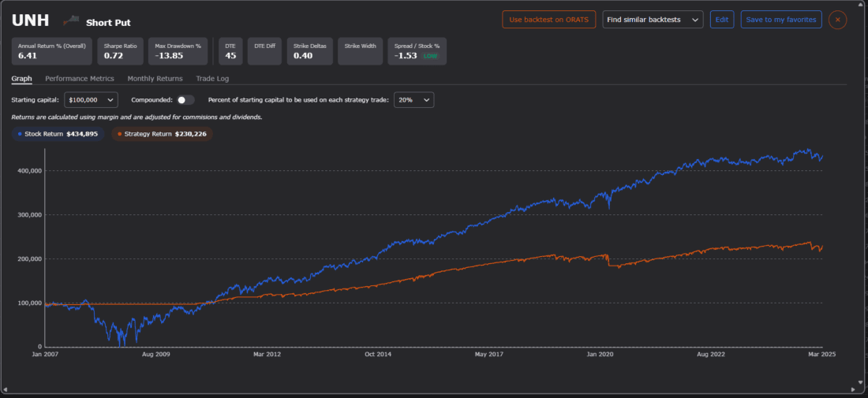Click the Aug 2022 x-axis label
The image size is (868, 398).
tap(710, 355)
